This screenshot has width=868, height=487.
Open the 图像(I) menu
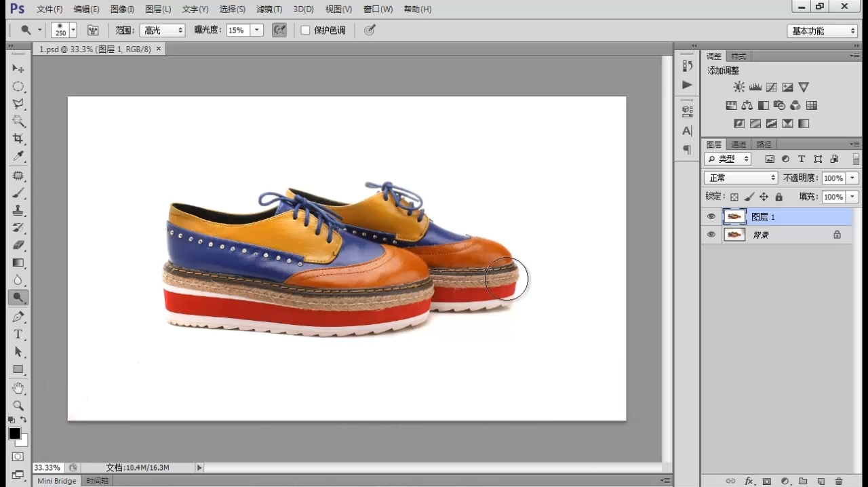(x=122, y=9)
